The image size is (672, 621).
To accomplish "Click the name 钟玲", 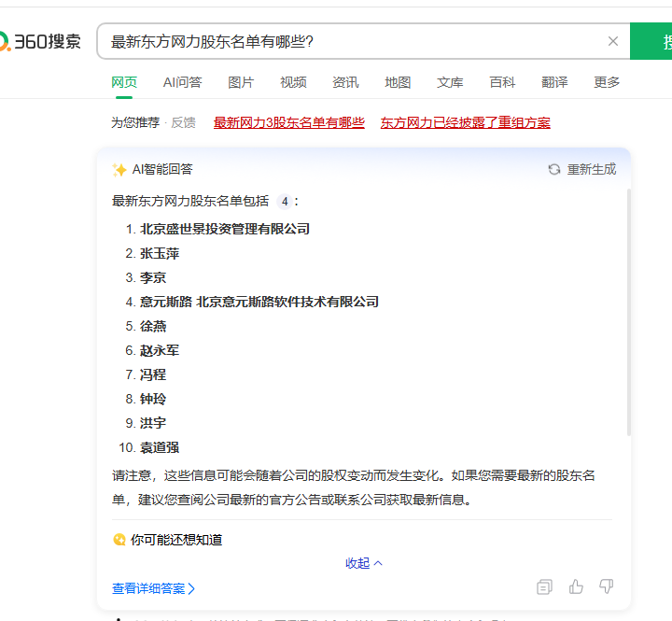I will coord(153,399).
